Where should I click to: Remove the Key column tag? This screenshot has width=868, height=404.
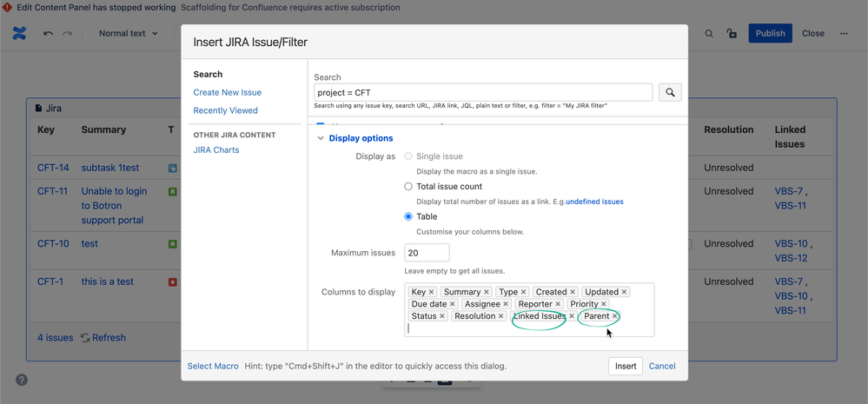tap(431, 292)
